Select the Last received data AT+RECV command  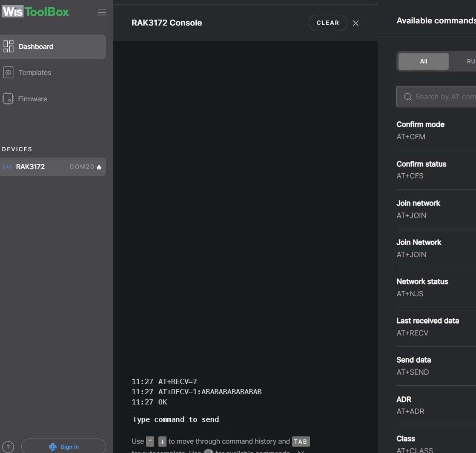[x=427, y=327]
